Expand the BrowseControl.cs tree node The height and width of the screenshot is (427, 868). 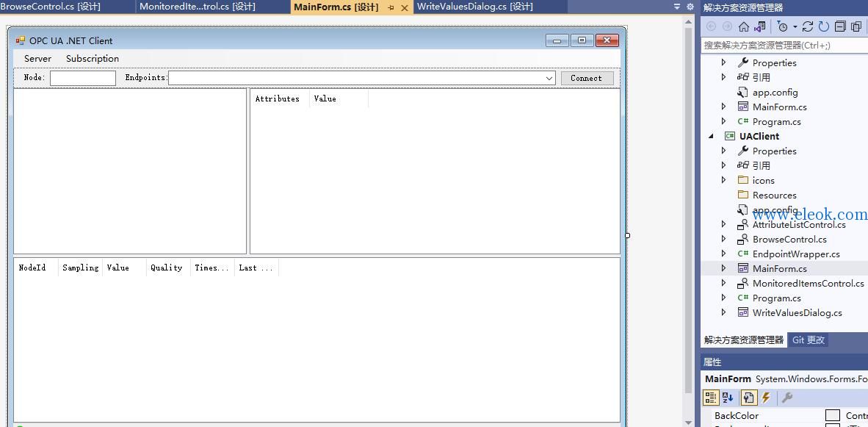[723, 239]
